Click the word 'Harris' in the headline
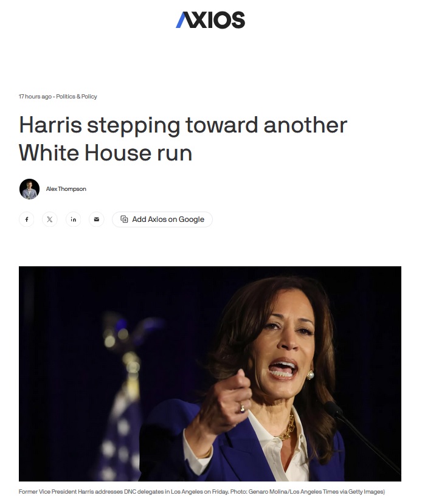Screen dimensions: 422x504 click(50, 125)
